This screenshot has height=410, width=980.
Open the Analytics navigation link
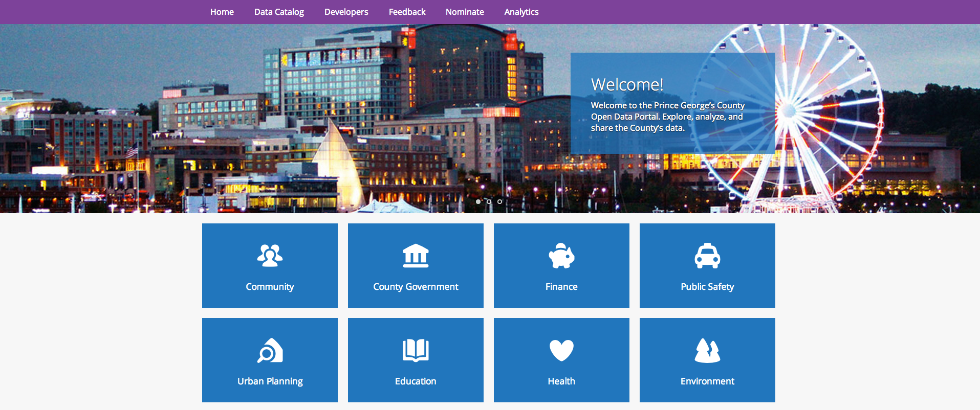[521, 12]
